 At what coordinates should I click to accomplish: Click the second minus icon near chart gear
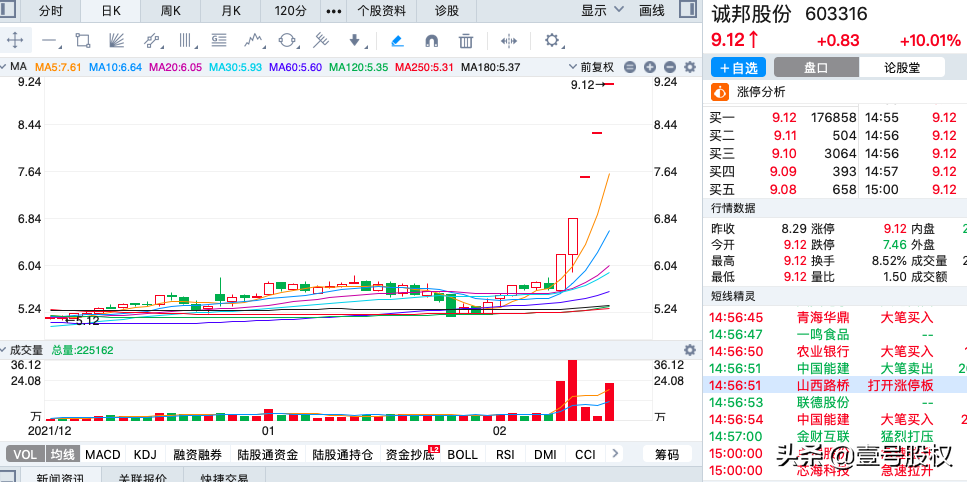pos(670,67)
